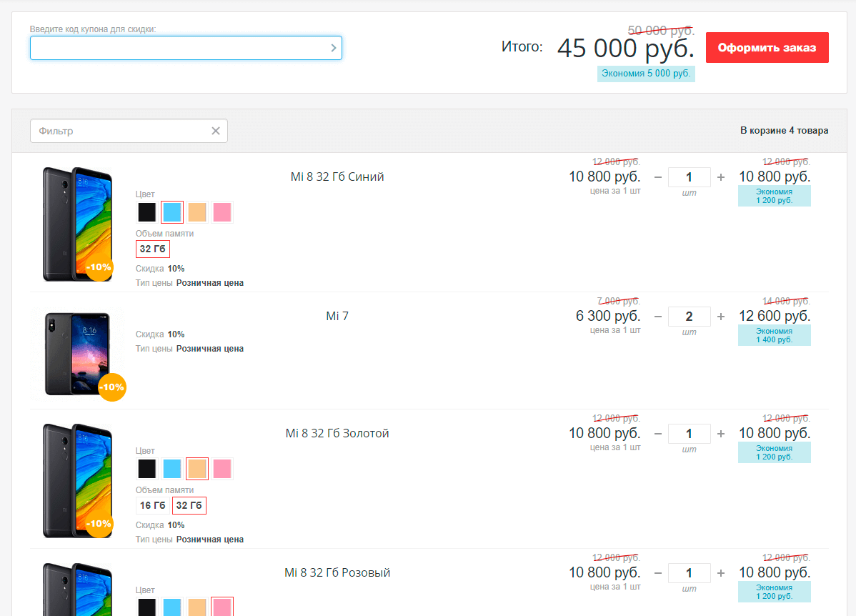Choose 32 Гб option for Mi 8 Золотой

(189, 506)
